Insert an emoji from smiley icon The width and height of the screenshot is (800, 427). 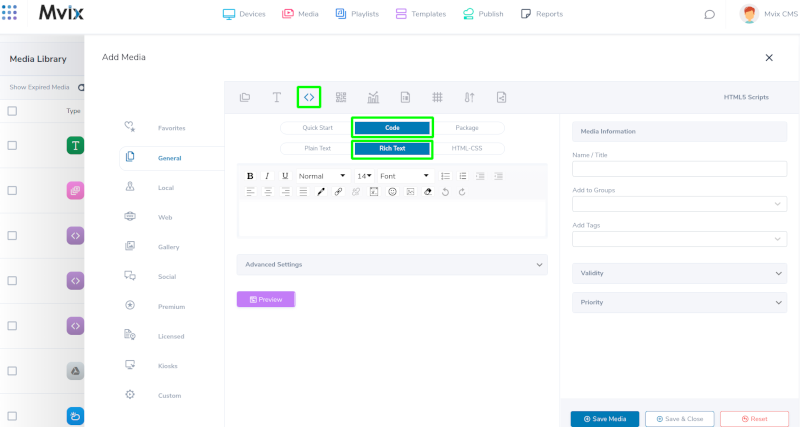click(392, 192)
